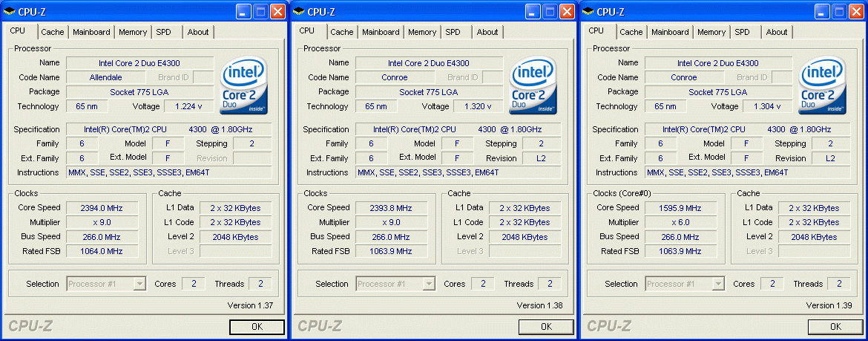Click the 1.320 v voltage value

(478, 106)
